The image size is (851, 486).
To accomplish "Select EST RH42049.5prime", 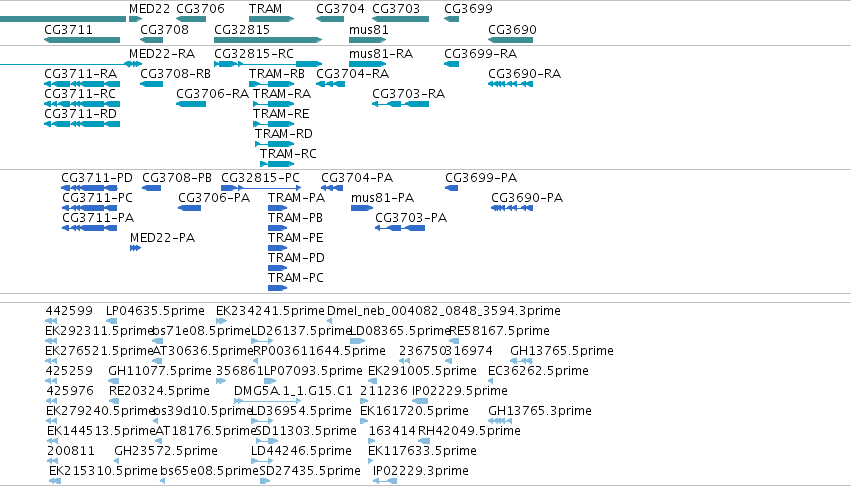I will coord(469,432).
